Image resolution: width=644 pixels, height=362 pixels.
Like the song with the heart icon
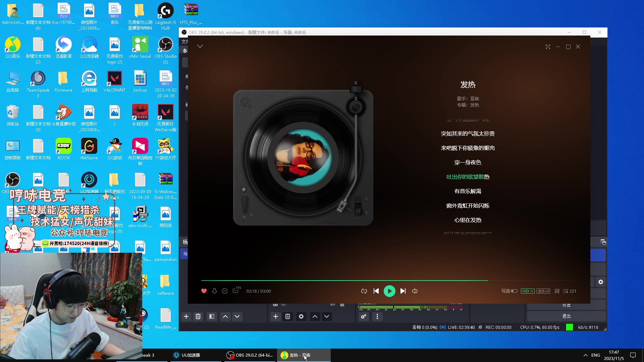pyautogui.click(x=204, y=291)
